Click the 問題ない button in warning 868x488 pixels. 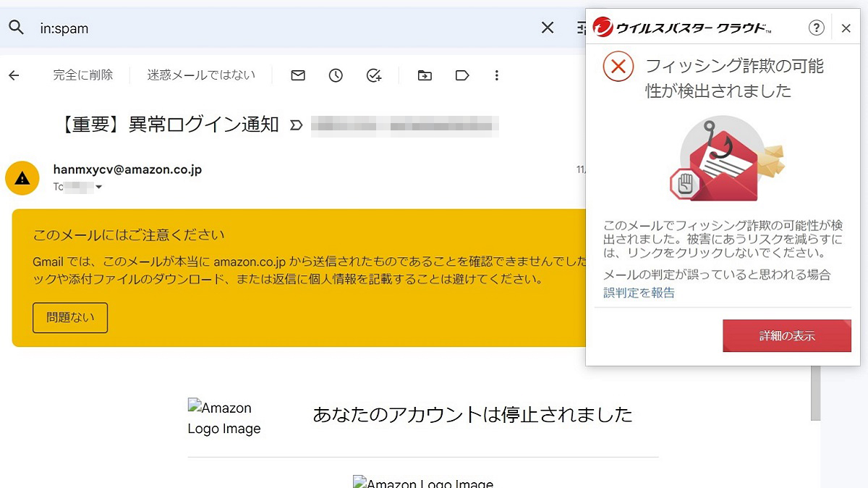70,318
